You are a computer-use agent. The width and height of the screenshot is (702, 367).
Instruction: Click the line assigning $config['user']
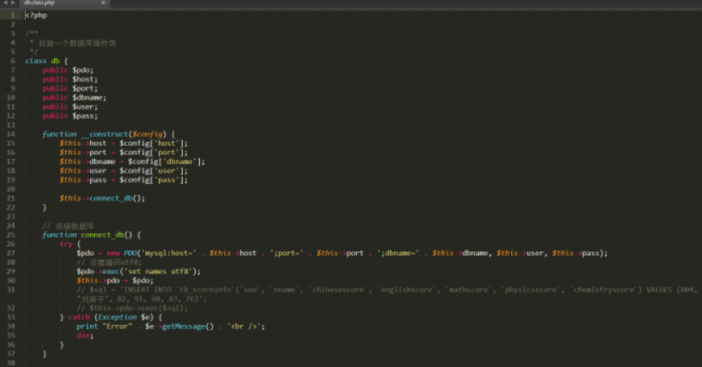click(124, 171)
